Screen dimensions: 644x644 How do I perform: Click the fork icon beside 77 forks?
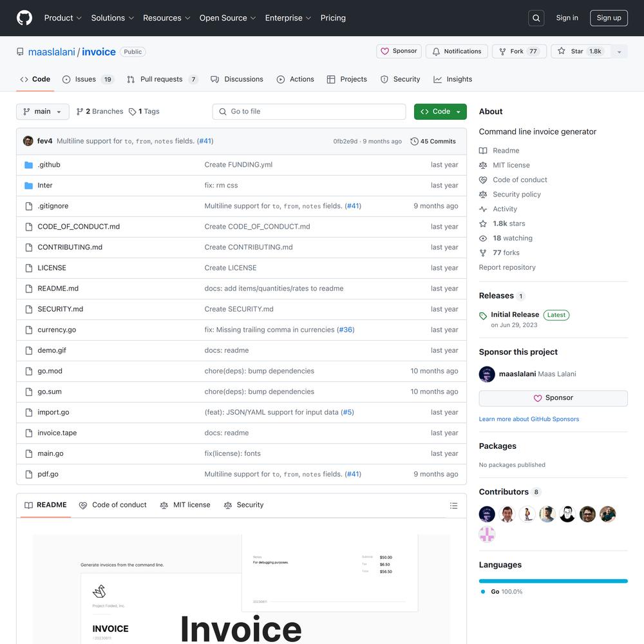coord(483,253)
